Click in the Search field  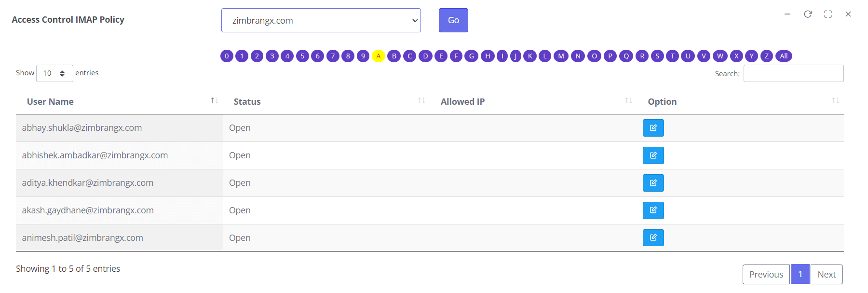coord(793,73)
